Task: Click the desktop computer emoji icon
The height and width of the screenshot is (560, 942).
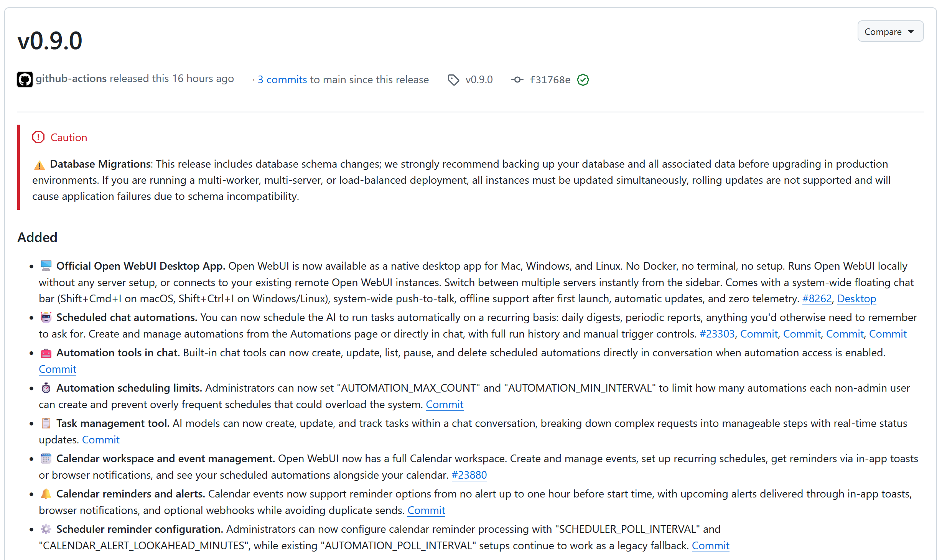Action: pyautogui.click(x=46, y=266)
